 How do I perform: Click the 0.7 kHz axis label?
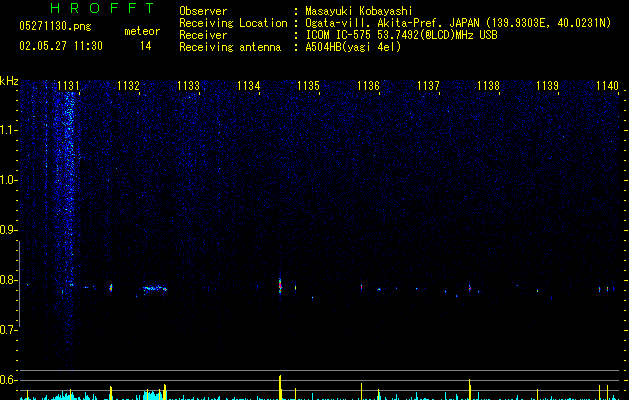pyautogui.click(x=7, y=330)
